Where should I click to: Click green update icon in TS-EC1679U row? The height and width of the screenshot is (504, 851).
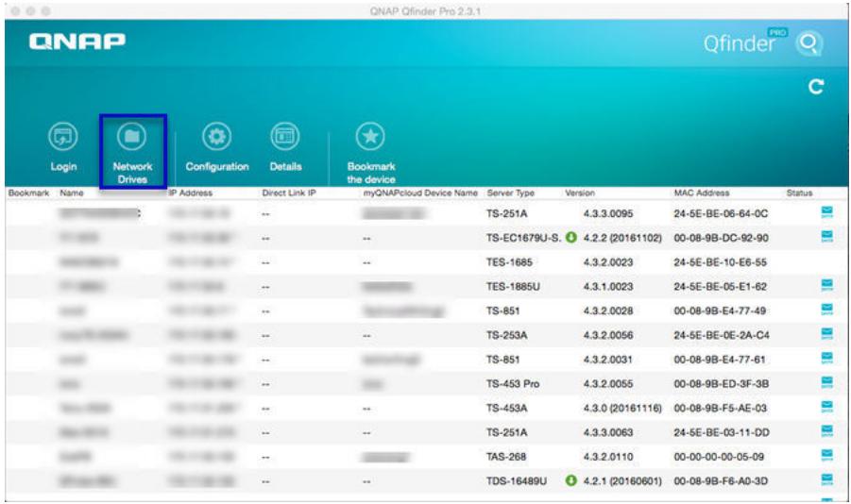570,237
